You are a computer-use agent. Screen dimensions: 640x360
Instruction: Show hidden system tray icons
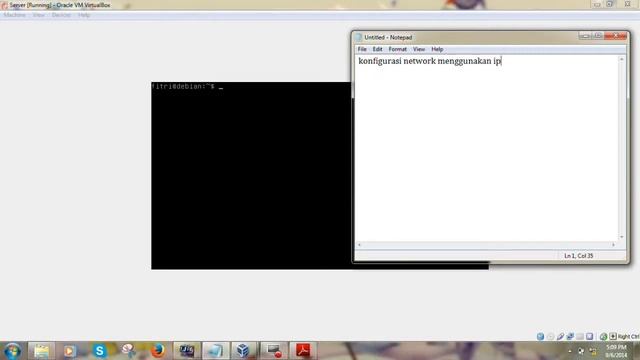tap(570, 351)
